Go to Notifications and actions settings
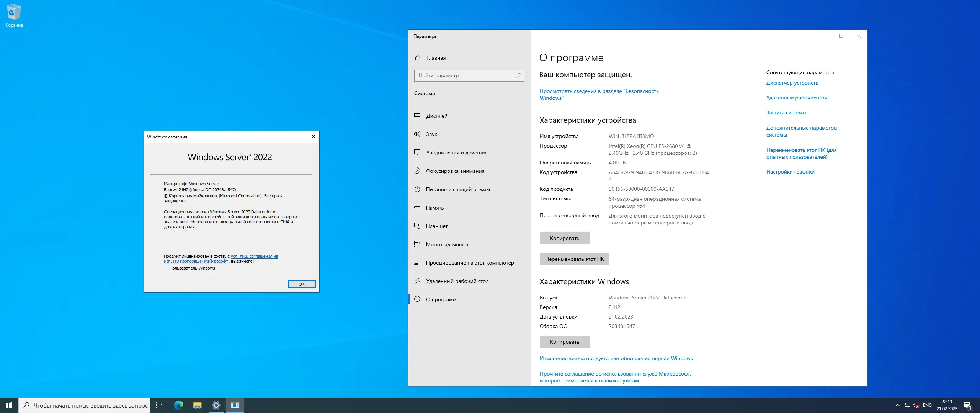Viewport: 980px width, 413px height. click(x=456, y=153)
